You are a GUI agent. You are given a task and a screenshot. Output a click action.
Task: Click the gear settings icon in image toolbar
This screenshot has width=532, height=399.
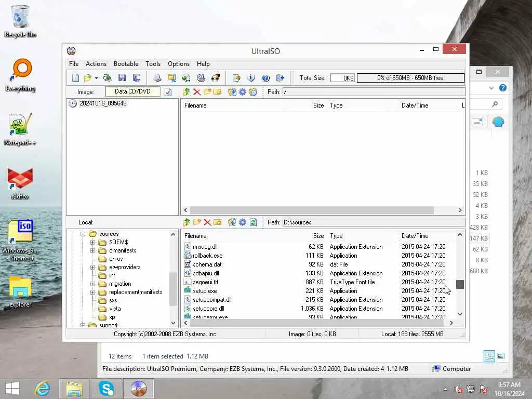point(243,91)
